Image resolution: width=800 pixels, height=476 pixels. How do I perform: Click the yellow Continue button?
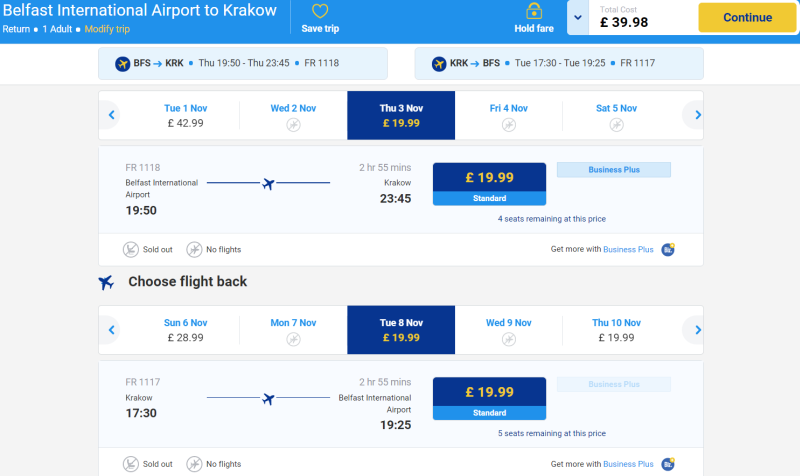[x=747, y=17]
